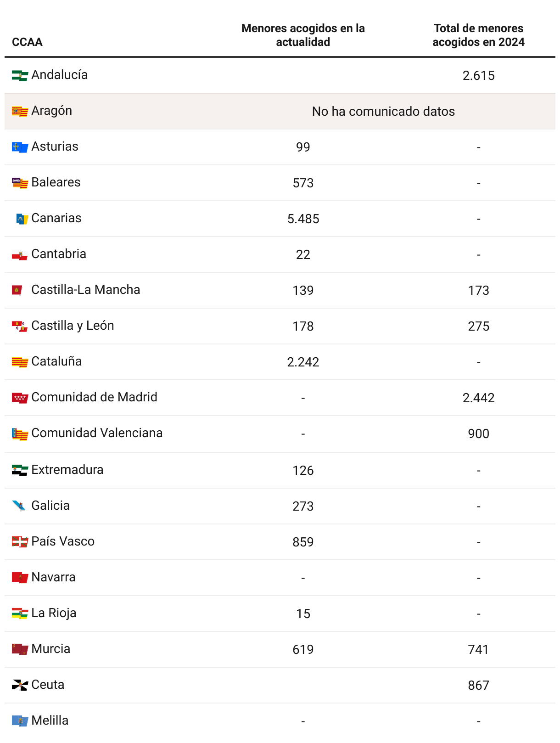Click the Canarias flag icon

tap(22, 219)
